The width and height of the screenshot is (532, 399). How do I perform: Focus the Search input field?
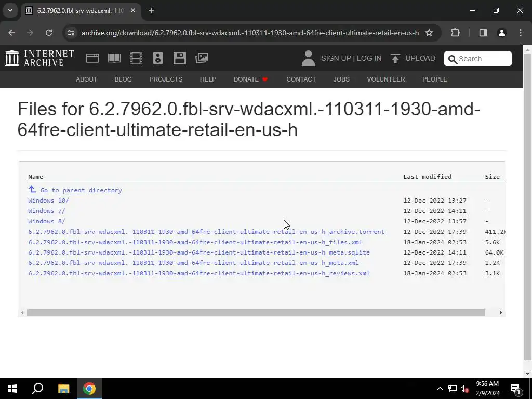coord(478,59)
